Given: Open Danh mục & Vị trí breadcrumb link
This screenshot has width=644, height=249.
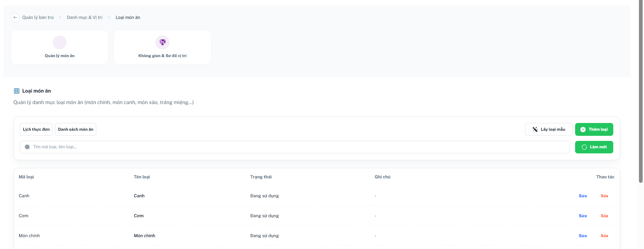Looking at the screenshot, I should pyautogui.click(x=84, y=18).
